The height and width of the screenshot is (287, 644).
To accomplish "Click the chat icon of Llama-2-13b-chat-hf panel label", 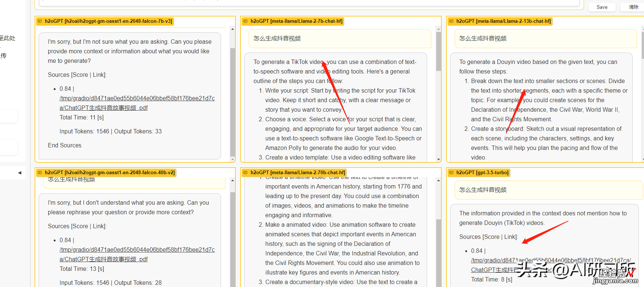I will [x=451, y=21].
